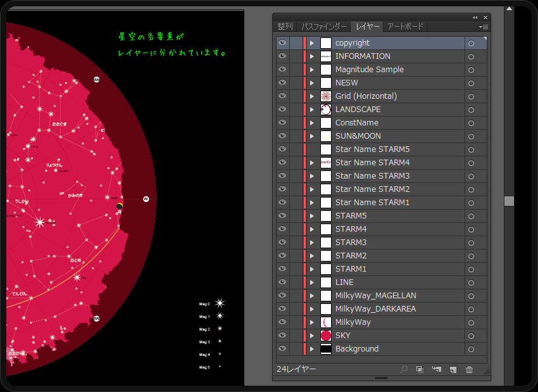The image size is (538, 392).
Task: Open the layers panel flyout menu
Action: [484, 27]
